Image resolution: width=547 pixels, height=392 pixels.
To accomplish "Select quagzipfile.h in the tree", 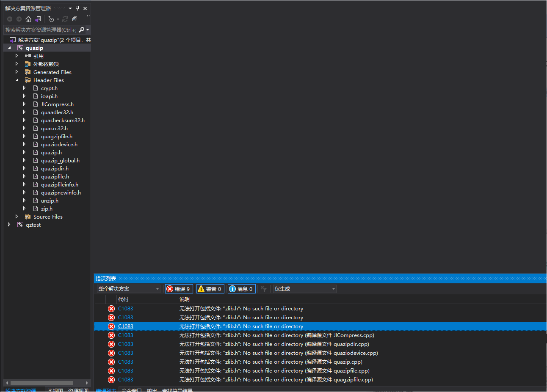I will [x=57, y=136].
